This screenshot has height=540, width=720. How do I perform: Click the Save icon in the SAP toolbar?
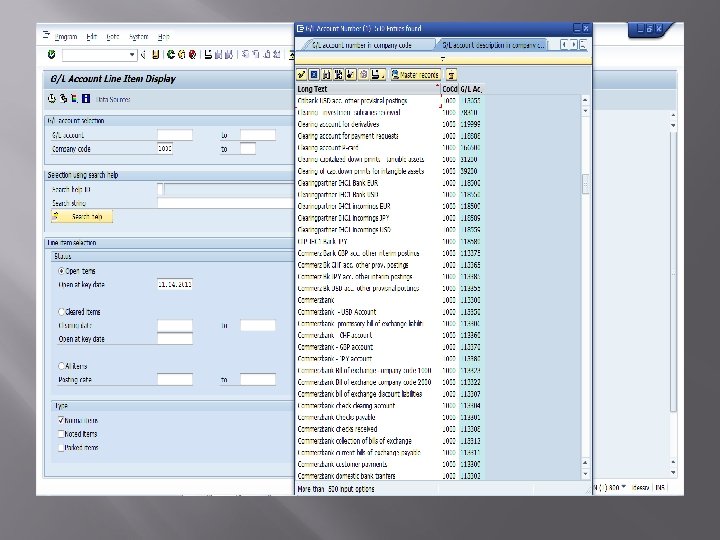tap(156, 55)
